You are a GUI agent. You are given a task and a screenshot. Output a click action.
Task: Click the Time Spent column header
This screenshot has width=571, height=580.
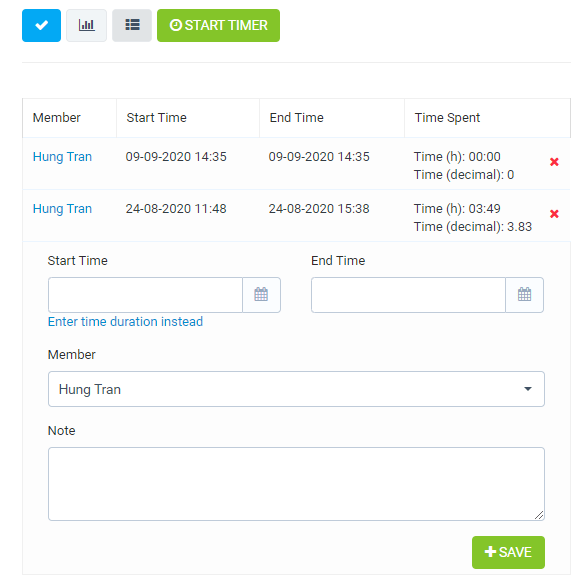447,118
